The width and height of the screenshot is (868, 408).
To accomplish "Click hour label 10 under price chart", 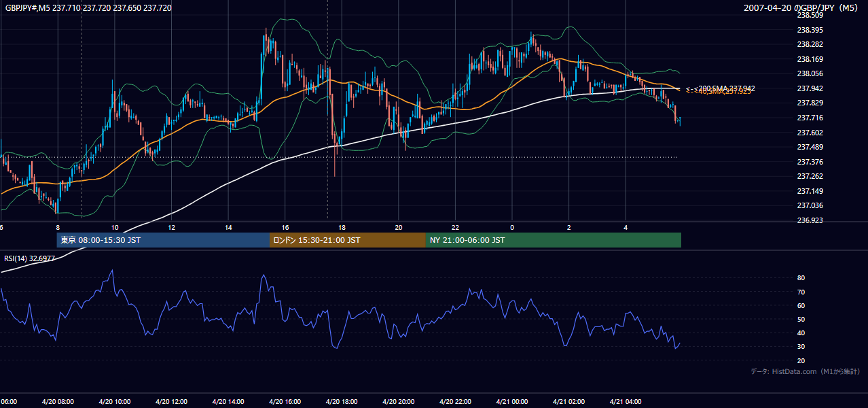I will [115, 228].
